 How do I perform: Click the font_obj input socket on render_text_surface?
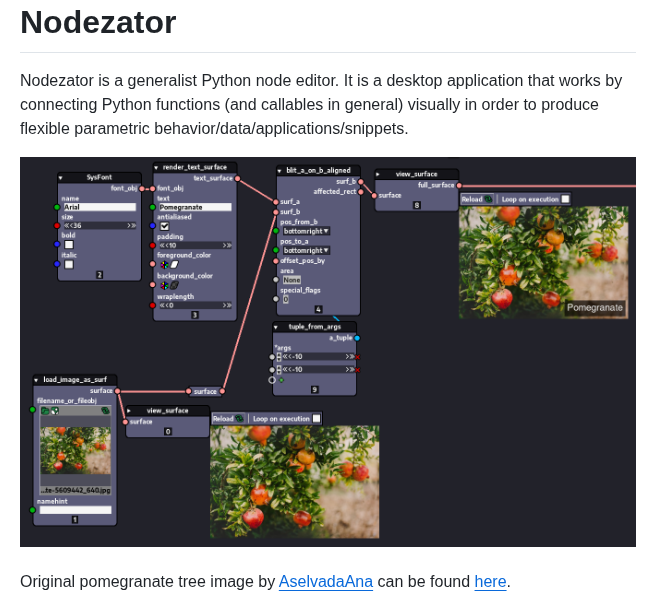(152, 189)
